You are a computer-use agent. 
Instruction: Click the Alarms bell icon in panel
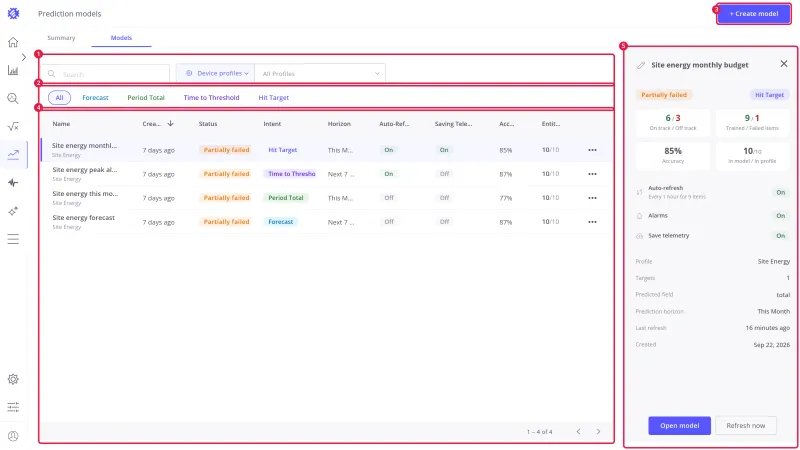click(x=639, y=216)
